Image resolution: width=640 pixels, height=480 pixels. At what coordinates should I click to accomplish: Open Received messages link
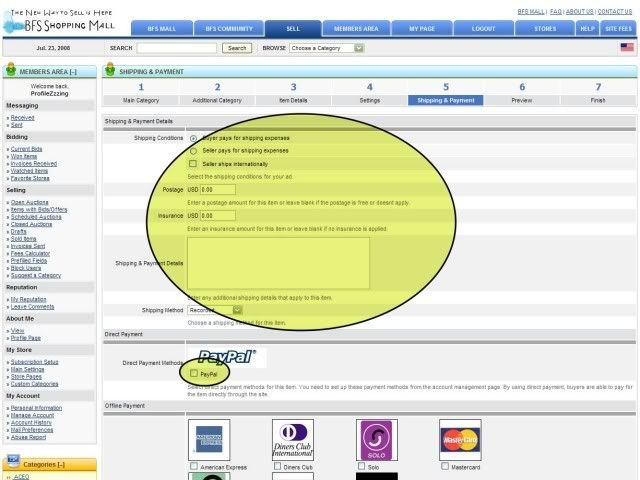click(22, 118)
